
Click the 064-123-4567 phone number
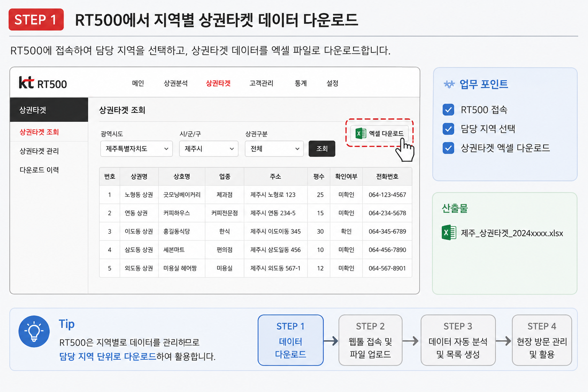pos(387,195)
